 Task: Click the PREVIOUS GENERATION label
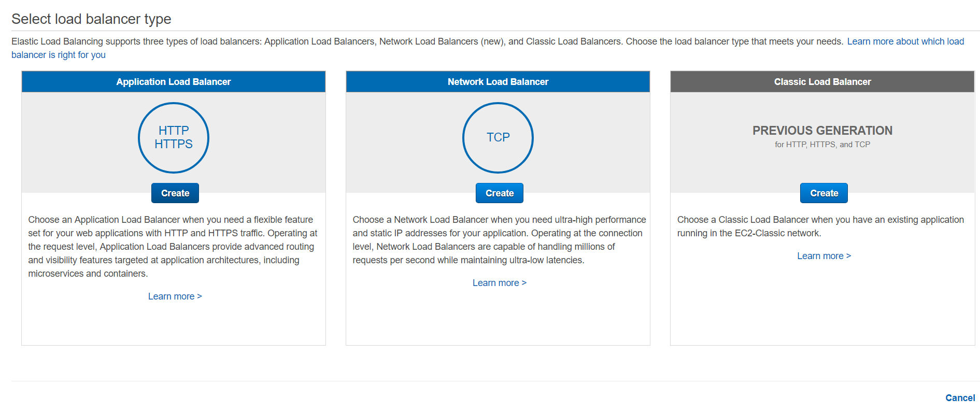tap(822, 131)
